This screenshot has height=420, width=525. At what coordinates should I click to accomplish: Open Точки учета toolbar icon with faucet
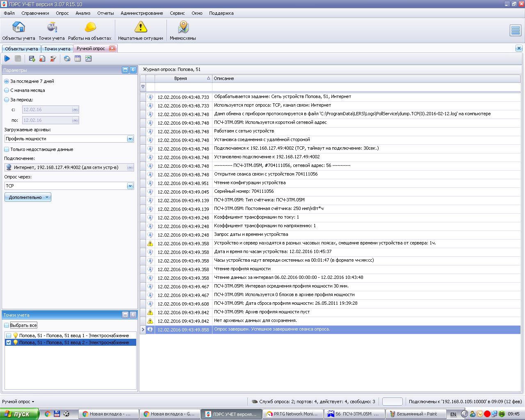[52, 31]
